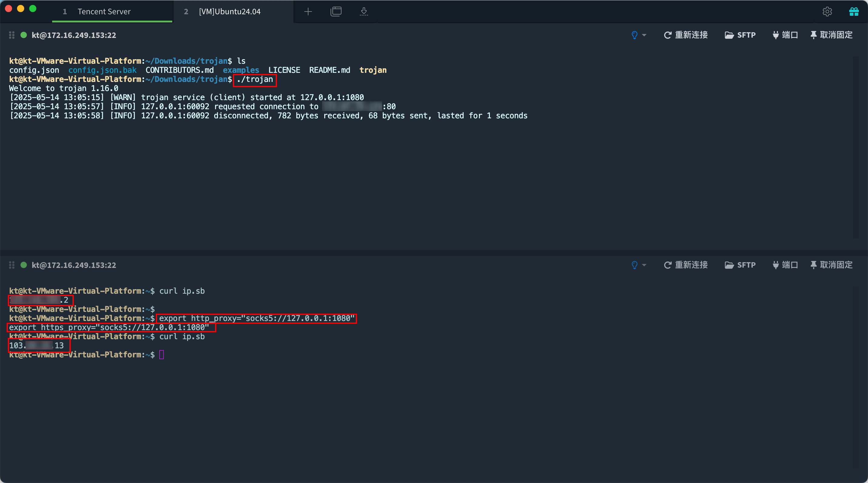
Task: Grab the drag handle of top pane
Action: pos(12,35)
